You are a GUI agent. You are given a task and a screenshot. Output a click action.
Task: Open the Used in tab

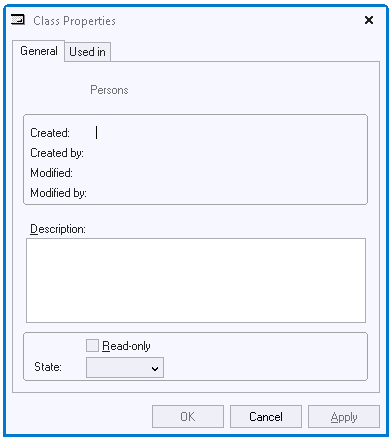[x=87, y=52]
